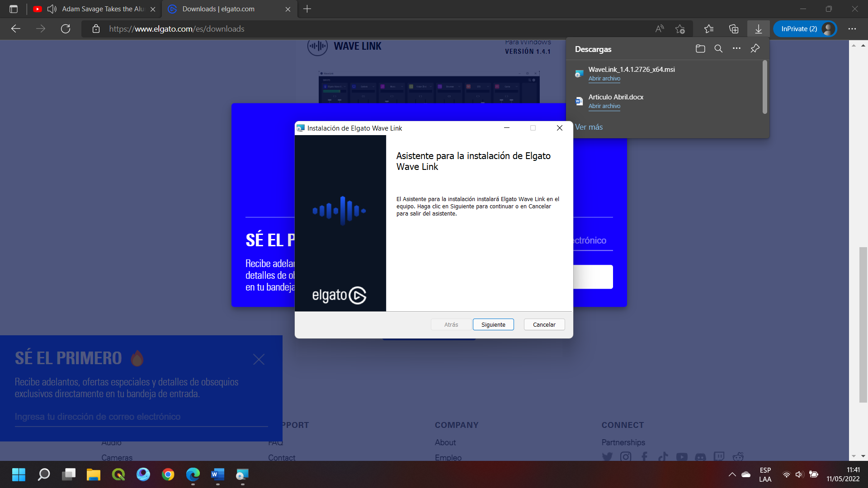Mute the Adam Savage tab audio
The image size is (868, 488).
52,9
